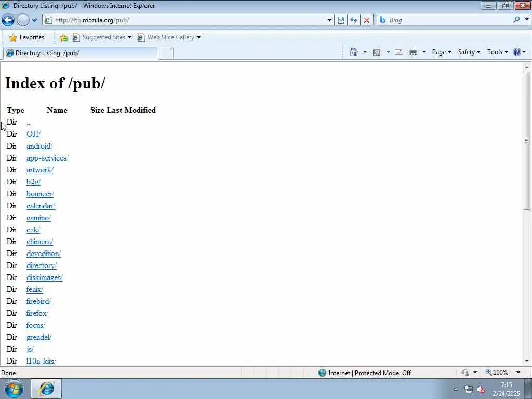The image size is (532, 399).
Task: Open the l10n-kits/ directory link
Action: (x=41, y=361)
